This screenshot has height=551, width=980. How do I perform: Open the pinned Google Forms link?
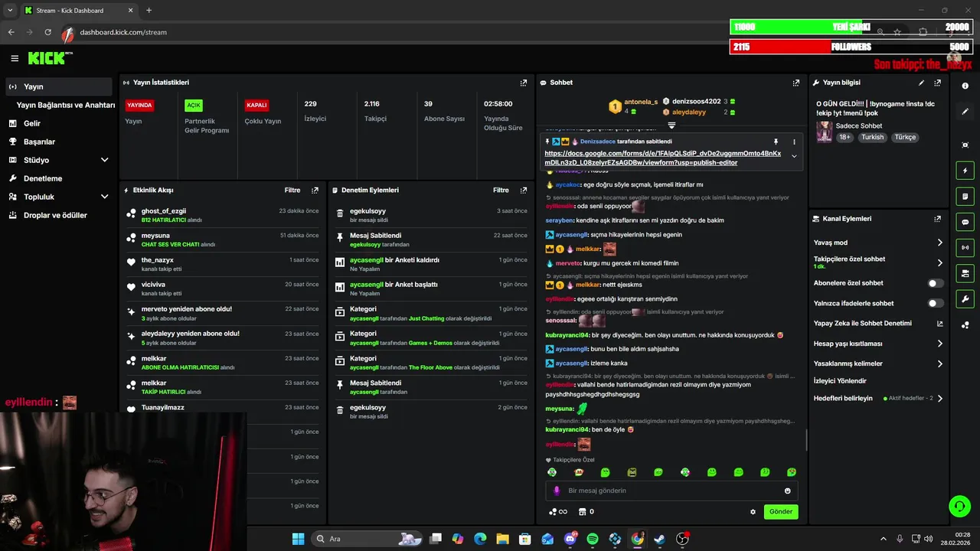click(x=662, y=158)
